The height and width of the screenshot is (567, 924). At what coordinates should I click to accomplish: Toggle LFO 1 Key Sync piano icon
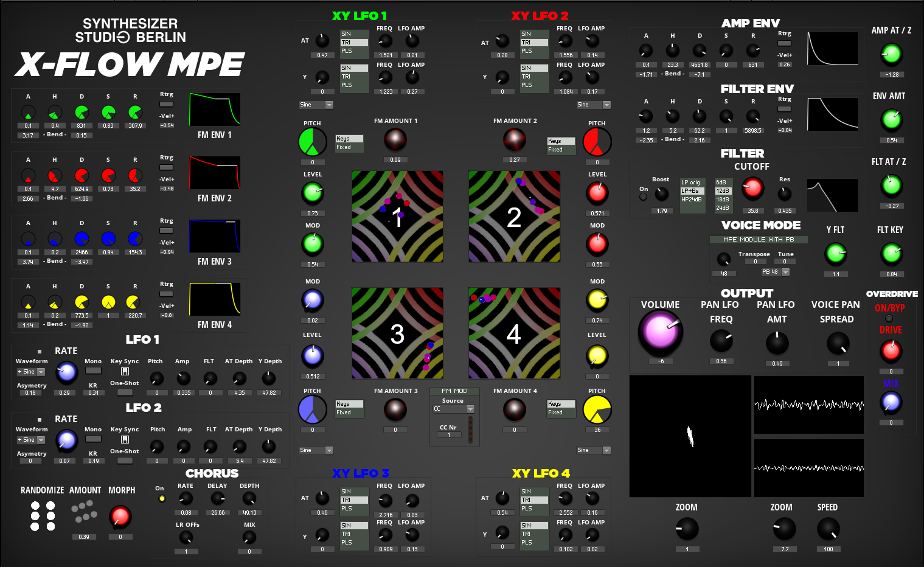(125, 371)
